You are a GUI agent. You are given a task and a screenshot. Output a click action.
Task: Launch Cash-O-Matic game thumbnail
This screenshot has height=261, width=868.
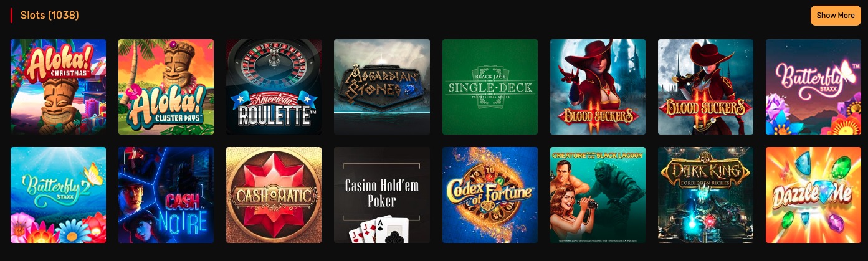274,195
